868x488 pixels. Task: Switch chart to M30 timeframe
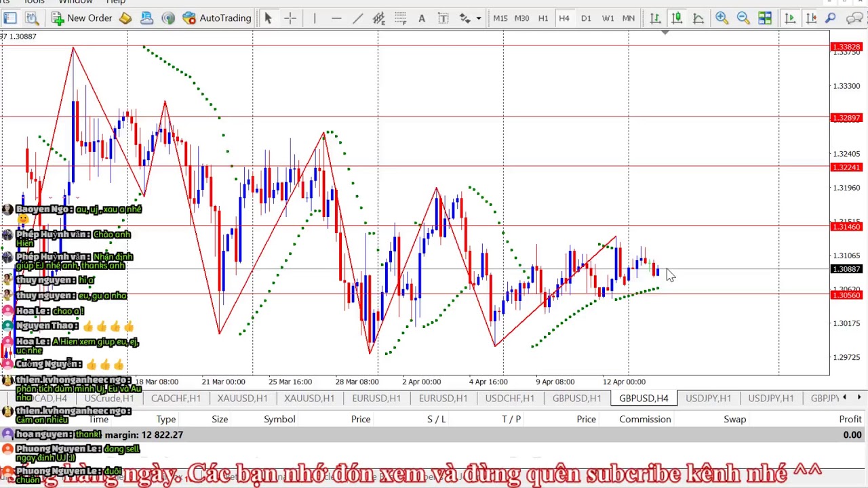click(x=522, y=18)
